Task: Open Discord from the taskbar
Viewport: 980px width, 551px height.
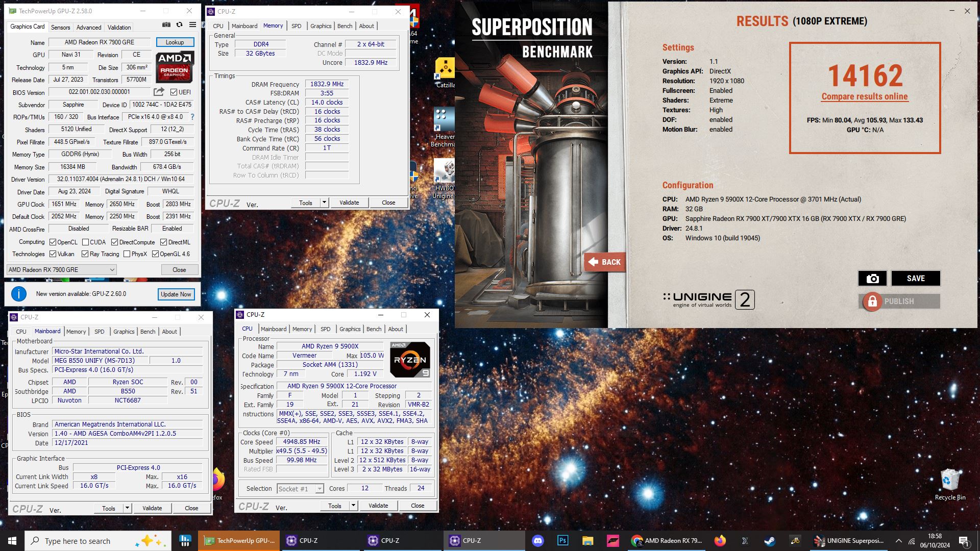Action: [538, 541]
